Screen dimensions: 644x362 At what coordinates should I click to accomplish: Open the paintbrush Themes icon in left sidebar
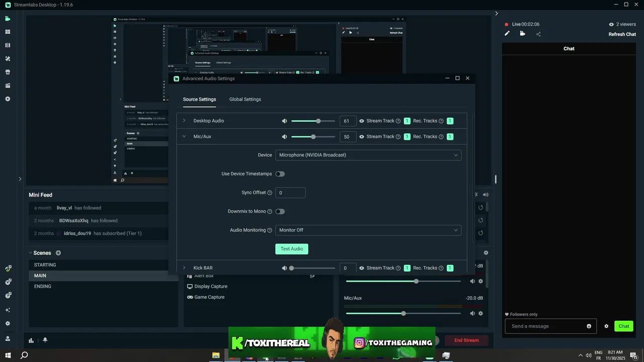click(x=8, y=59)
